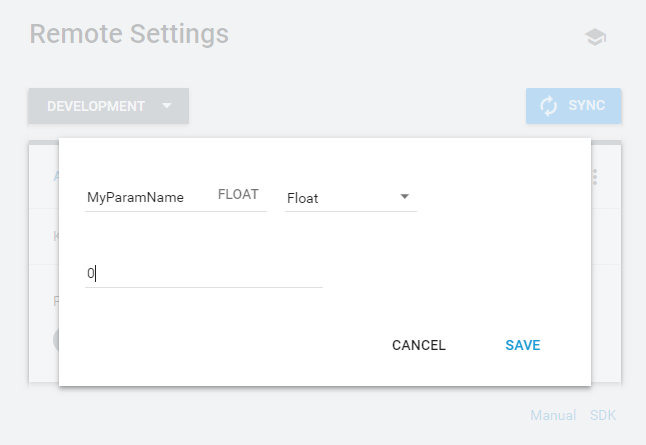
Task: Expand the Float type dropdown
Action: tap(350, 197)
